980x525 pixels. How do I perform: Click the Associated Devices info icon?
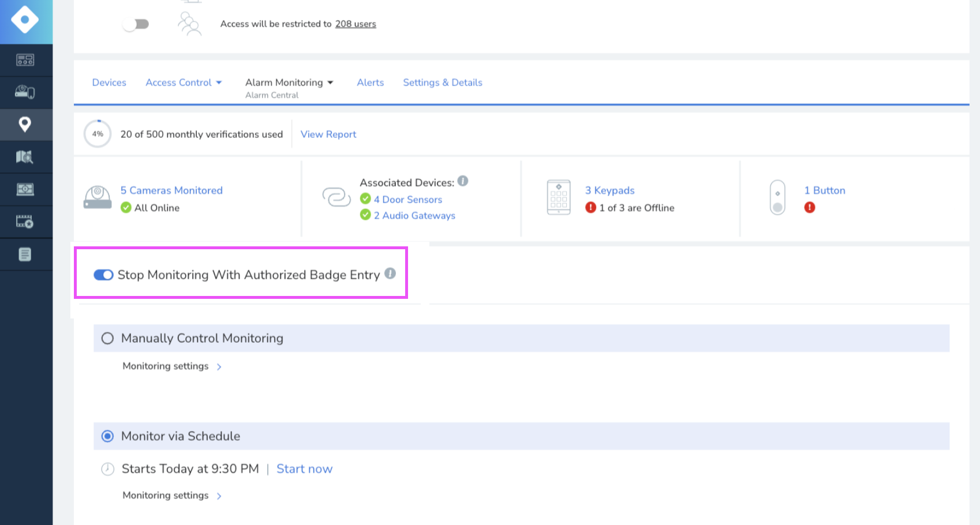point(463,181)
